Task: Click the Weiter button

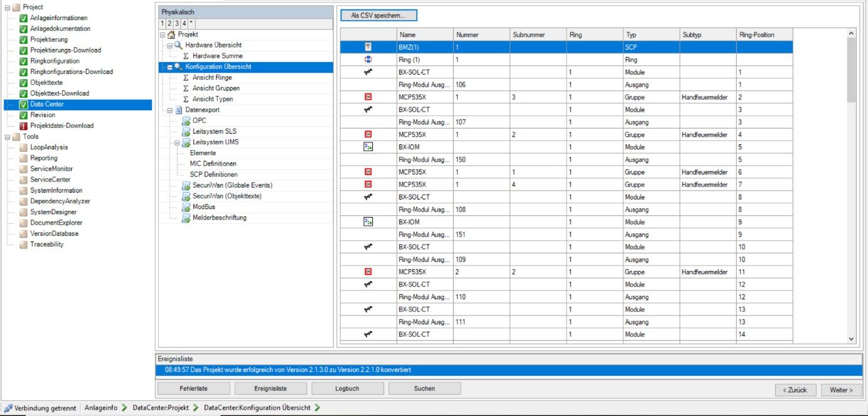Action: pos(841,390)
